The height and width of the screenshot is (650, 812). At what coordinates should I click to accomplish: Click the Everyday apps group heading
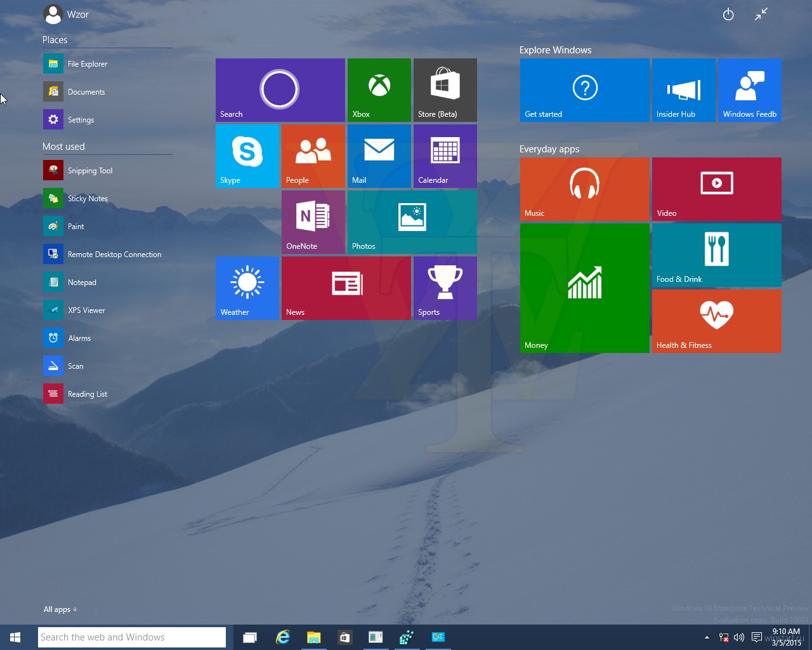pyautogui.click(x=549, y=149)
